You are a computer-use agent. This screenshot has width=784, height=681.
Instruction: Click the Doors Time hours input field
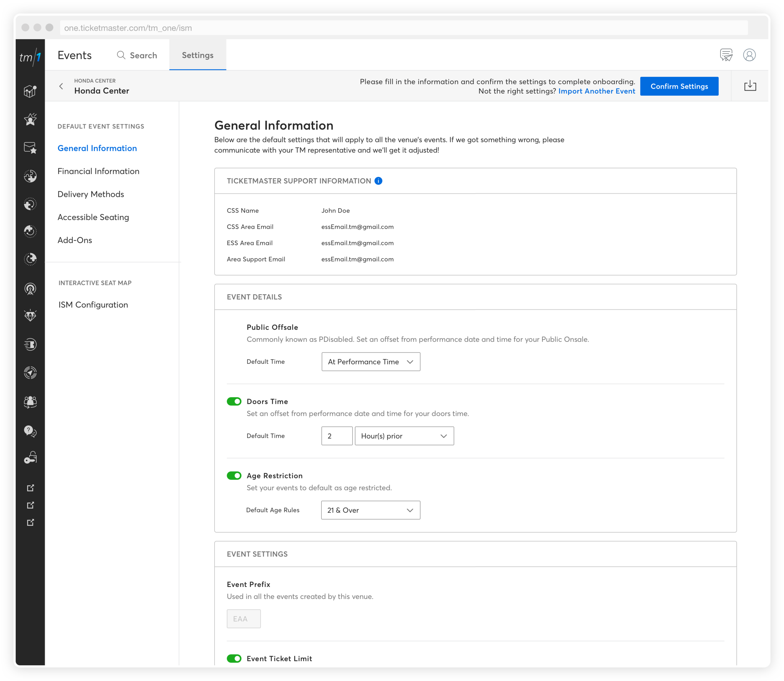tap(337, 436)
